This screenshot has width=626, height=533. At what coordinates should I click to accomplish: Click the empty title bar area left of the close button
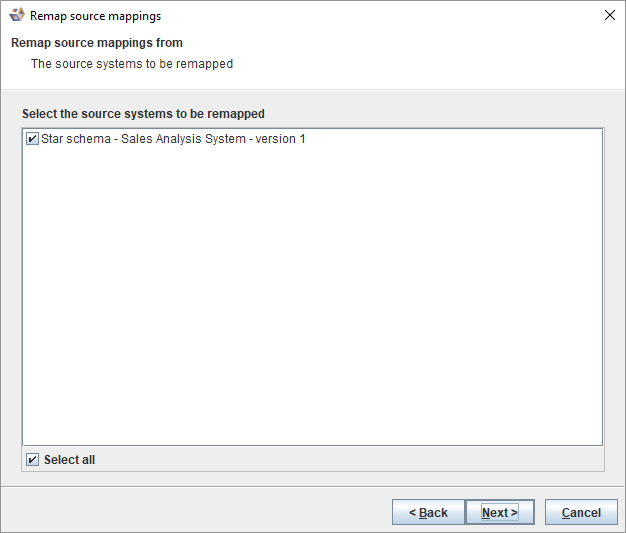point(400,16)
